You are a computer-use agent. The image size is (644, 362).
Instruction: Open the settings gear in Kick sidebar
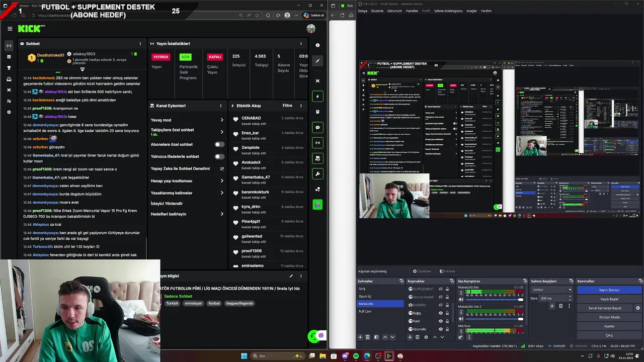(9, 112)
